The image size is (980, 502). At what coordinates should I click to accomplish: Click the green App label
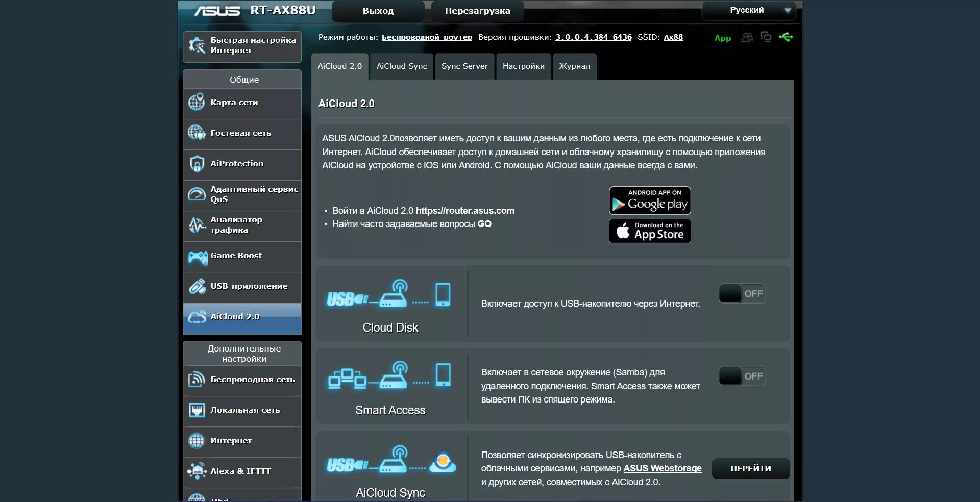pyautogui.click(x=722, y=38)
